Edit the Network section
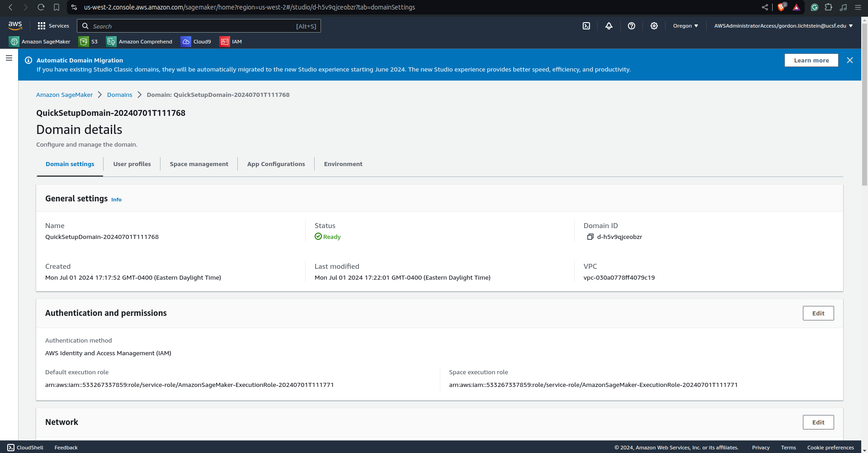 pyautogui.click(x=818, y=422)
